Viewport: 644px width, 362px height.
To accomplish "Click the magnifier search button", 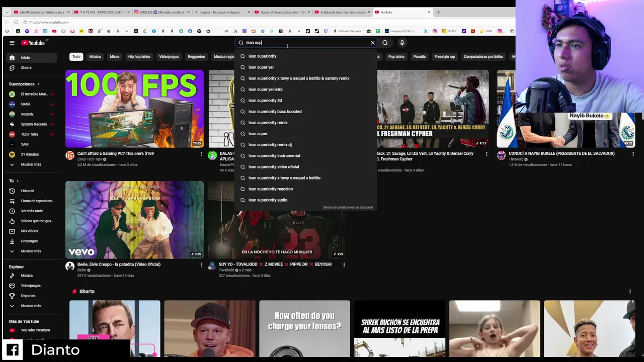I will tap(385, 43).
